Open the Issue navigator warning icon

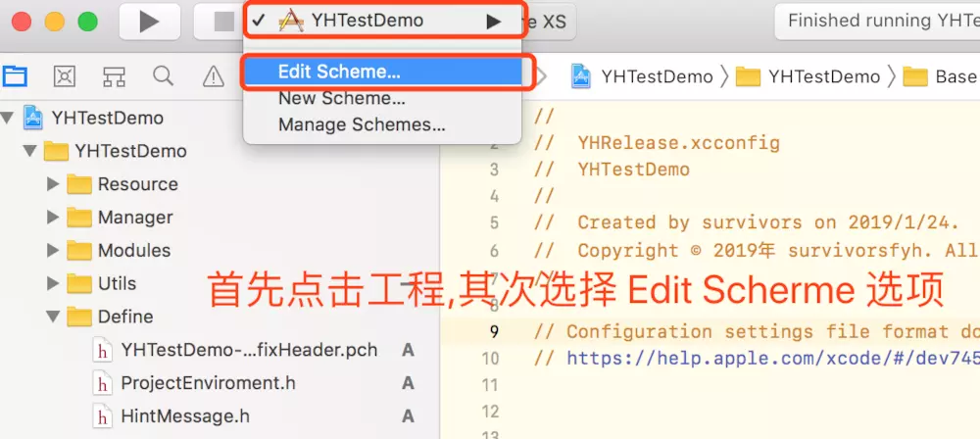[213, 76]
